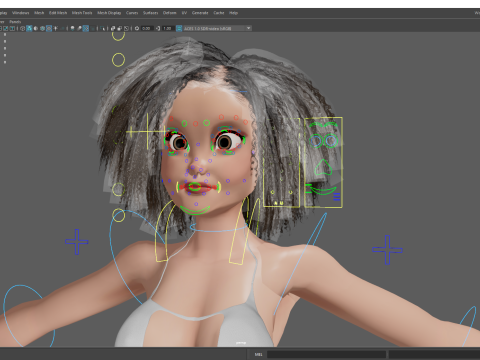Click X-Ray active components icon
The image size is (480, 360).
click(x=119, y=28)
